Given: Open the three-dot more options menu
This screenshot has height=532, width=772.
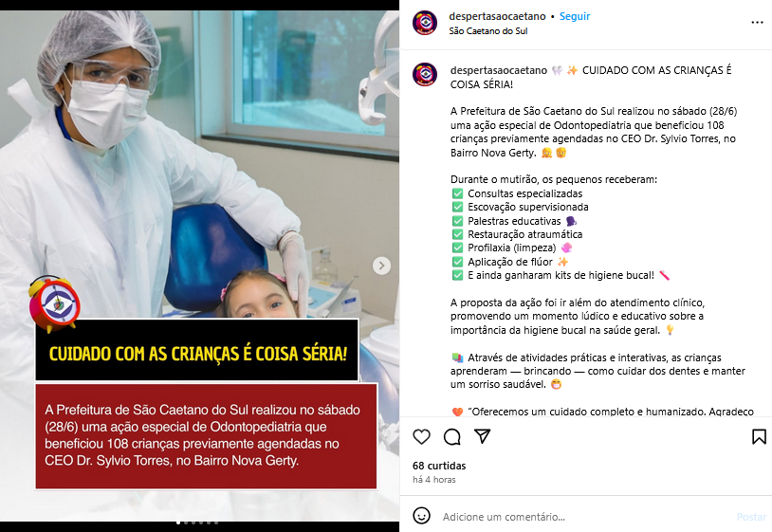Looking at the screenshot, I should coord(757,23).
